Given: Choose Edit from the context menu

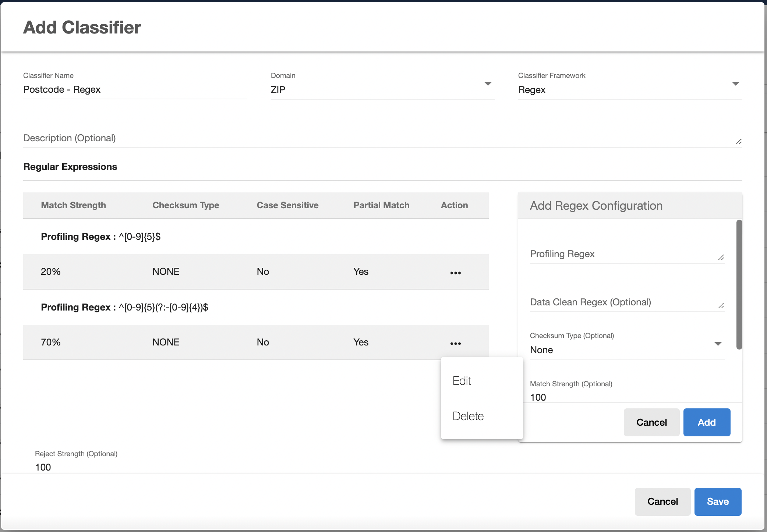Looking at the screenshot, I should [462, 381].
